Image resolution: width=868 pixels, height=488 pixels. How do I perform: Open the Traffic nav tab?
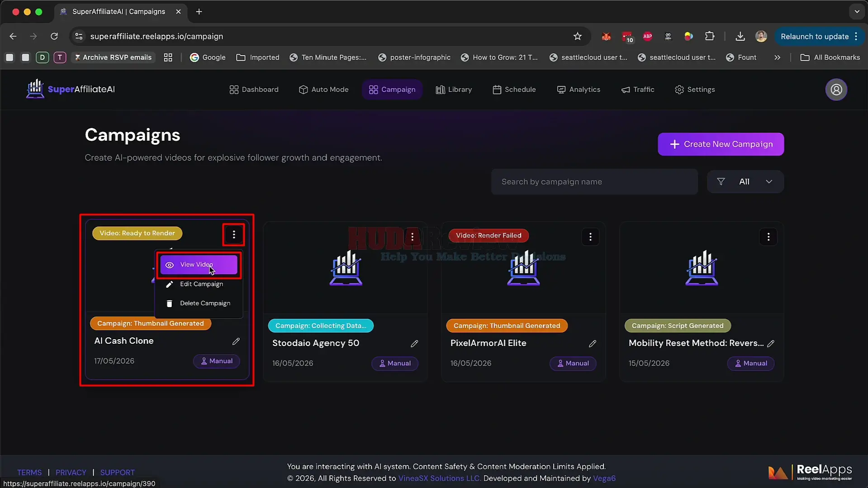(x=638, y=90)
